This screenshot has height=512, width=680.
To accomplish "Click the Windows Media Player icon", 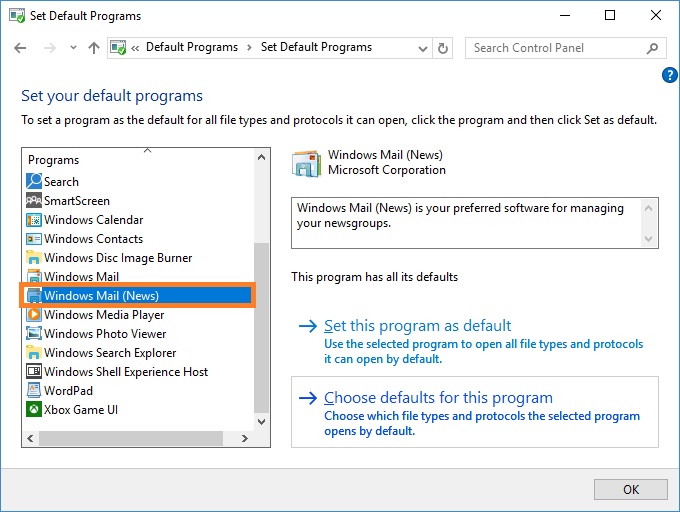I will tap(34, 314).
